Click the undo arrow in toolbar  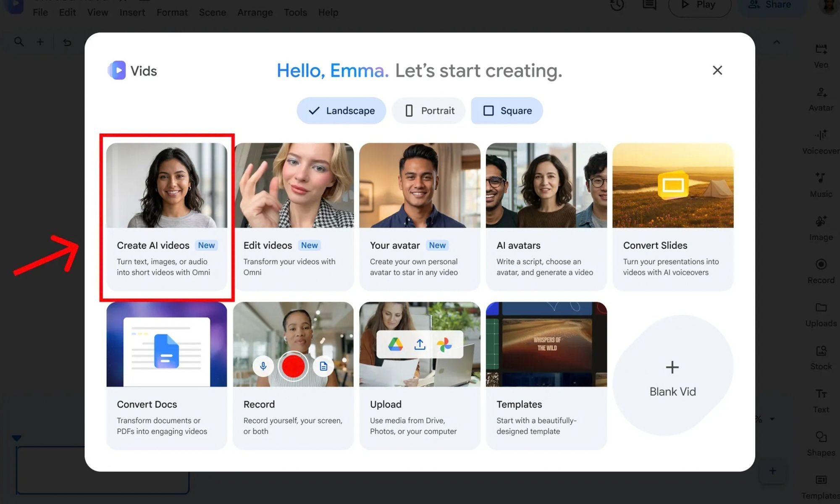tap(67, 42)
